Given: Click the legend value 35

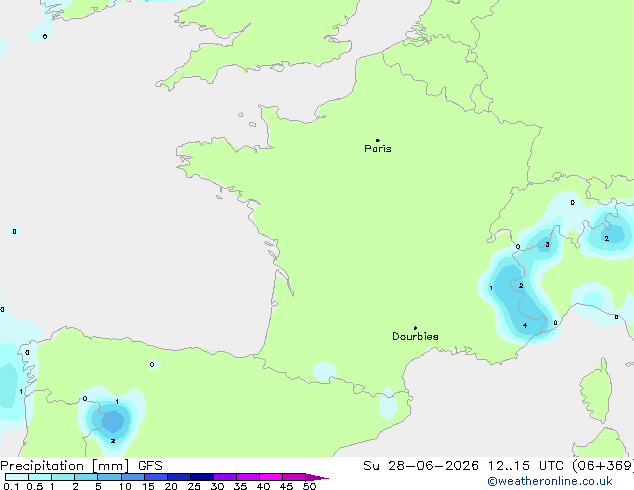Looking at the screenshot, I should [240, 486].
